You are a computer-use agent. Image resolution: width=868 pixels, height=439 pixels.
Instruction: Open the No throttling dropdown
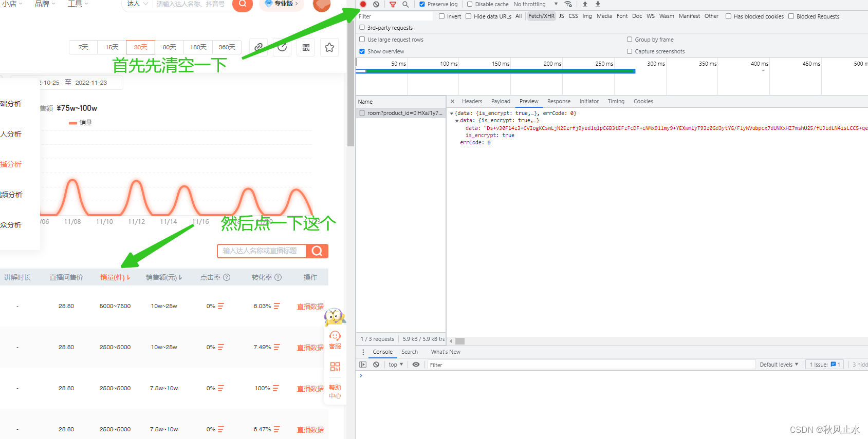(x=535, y=4)
